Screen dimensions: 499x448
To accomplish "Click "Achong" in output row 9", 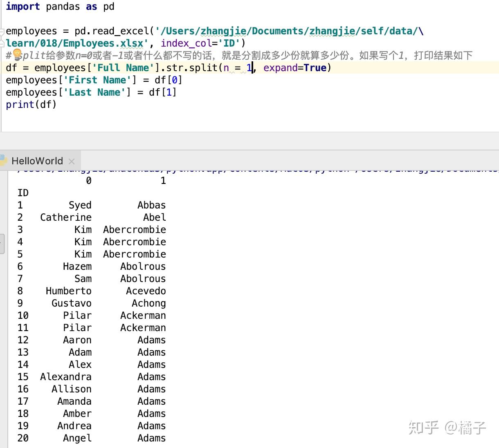I will click(149, 303).
